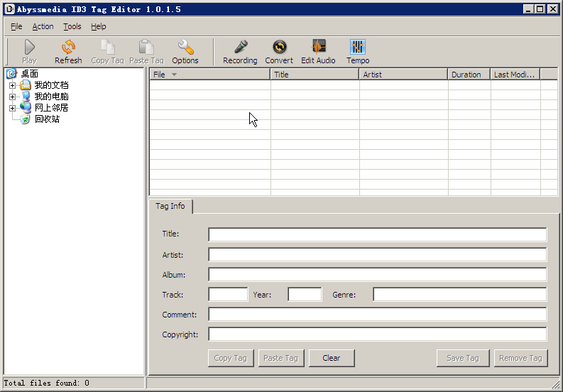Screen dimensions: 563x392
Task: Focus the Title input field
Action: tap(378, 234)
